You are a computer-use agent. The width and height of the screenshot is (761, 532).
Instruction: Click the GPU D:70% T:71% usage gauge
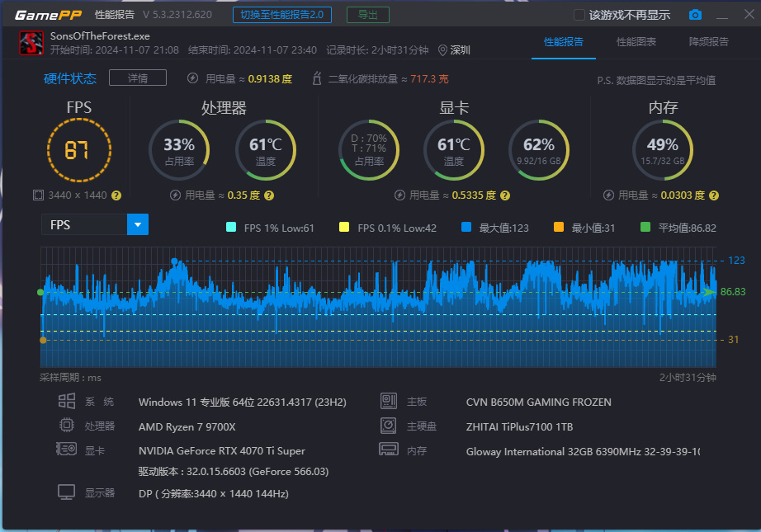pos(369,150)
